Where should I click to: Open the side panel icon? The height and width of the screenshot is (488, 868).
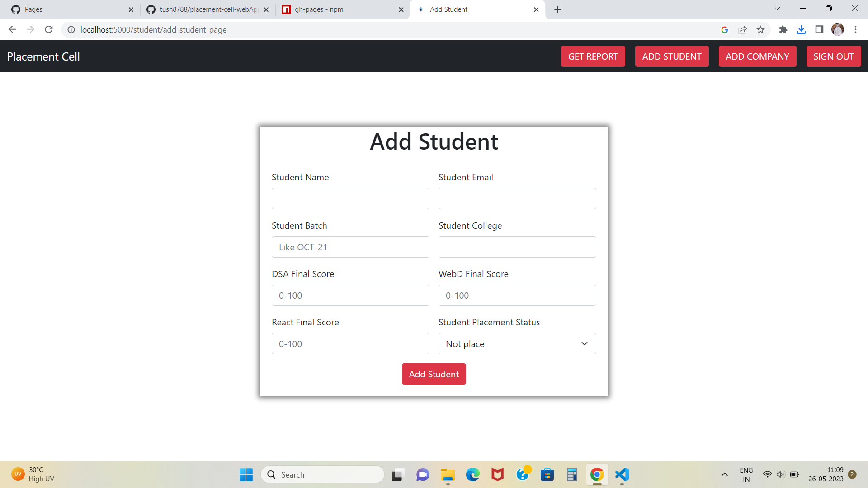(819, 29)
